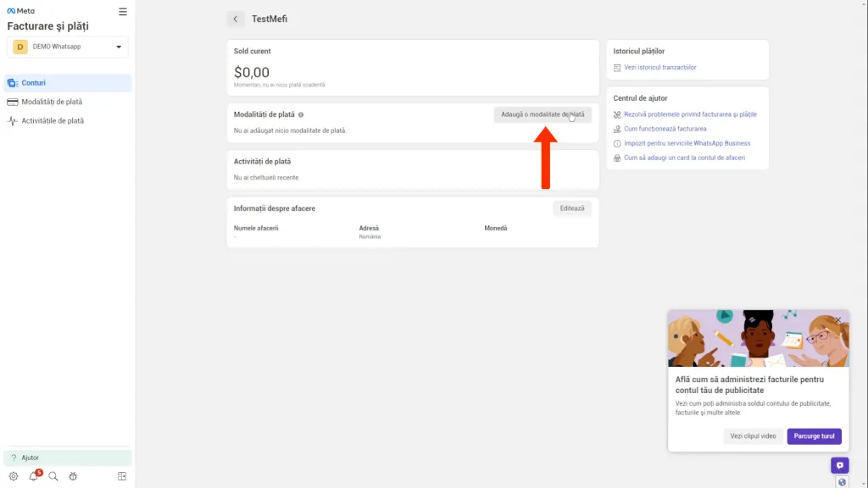The width and height of the screenshot is (868, 488).
Task: Open the DEMO Whatsapp account dropdown
Action: pyautogui.click(x=68, y=47)
